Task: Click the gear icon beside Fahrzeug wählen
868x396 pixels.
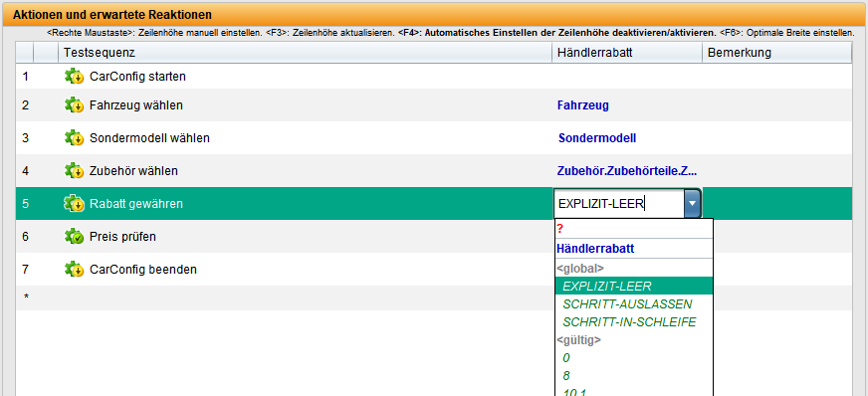Action: click(x=74, y=104)
